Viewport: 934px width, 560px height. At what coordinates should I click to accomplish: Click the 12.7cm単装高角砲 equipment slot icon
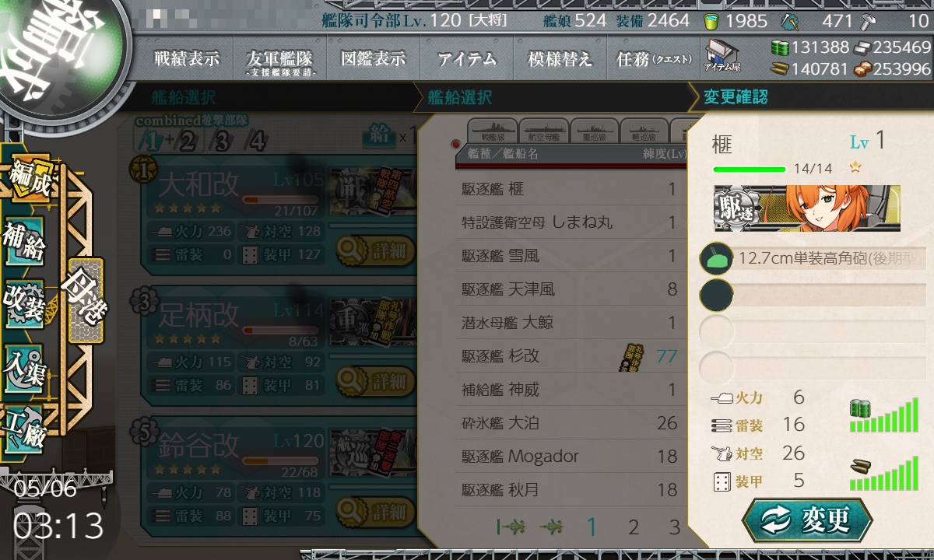(716, 258)
